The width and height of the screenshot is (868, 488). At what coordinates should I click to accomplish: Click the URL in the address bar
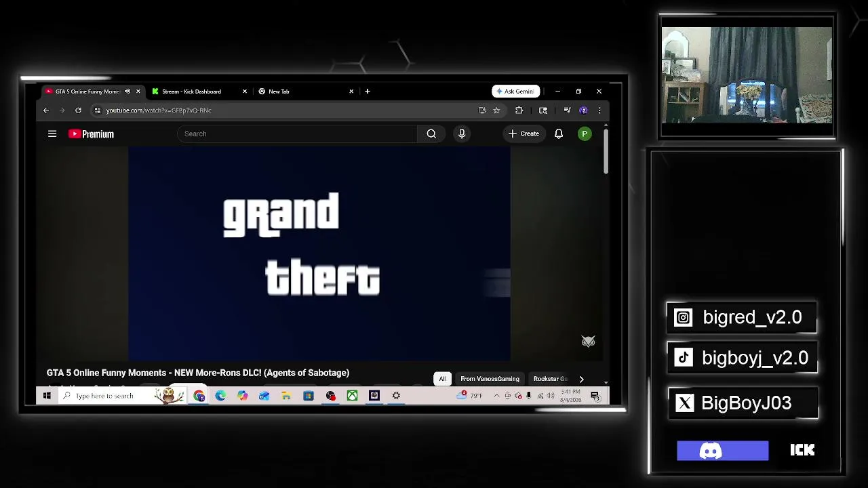pos(159,110)
